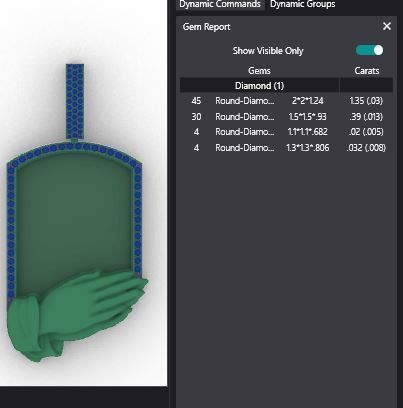Select the 45-count Round-Diamond row
Viewport: 403px width, 408px height.
point(286,101)
